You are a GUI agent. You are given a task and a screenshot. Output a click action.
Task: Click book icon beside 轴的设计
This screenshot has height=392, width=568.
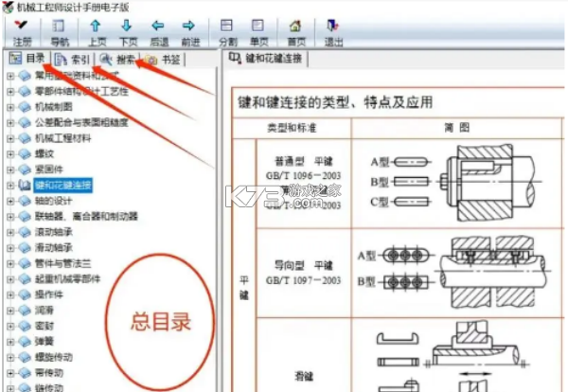[x=25, y=201]
